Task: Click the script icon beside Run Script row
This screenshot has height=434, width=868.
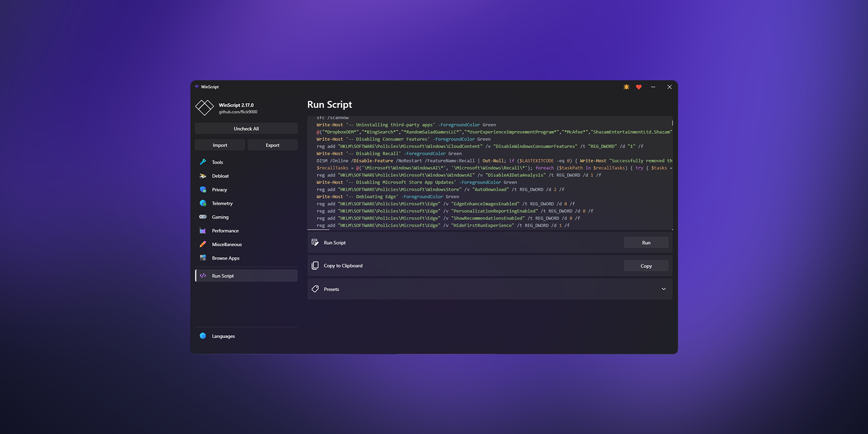Action: [315, 242]
